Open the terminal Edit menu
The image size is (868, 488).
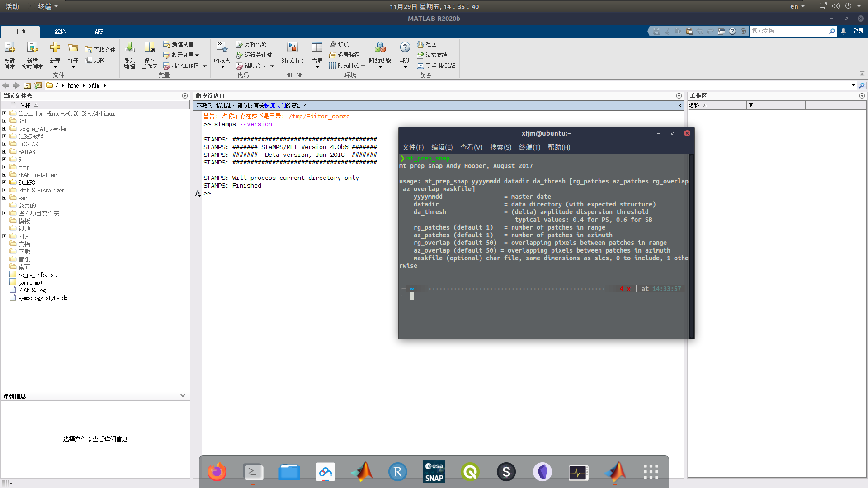click(442, 147)
